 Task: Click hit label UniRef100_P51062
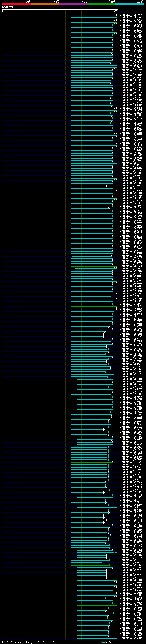(x=131, y=82)
